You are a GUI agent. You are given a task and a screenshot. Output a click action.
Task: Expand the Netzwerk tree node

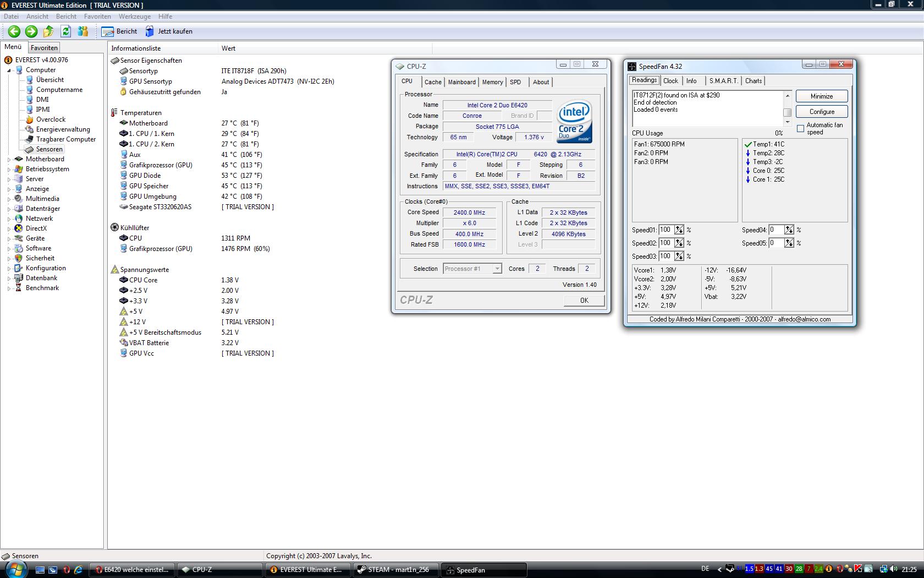tap(9, 219)
